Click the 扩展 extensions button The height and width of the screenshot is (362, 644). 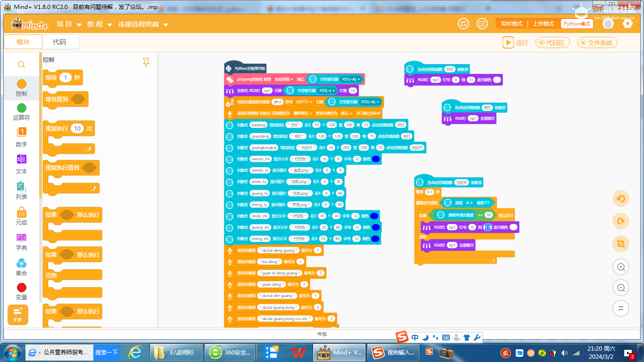coord(18,314)
